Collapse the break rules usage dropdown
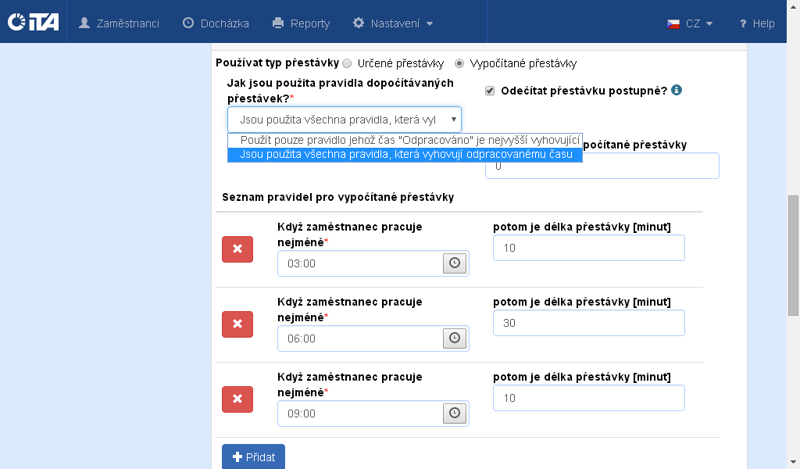The width and height of the screenshot is (800, 469). point(344,120)
